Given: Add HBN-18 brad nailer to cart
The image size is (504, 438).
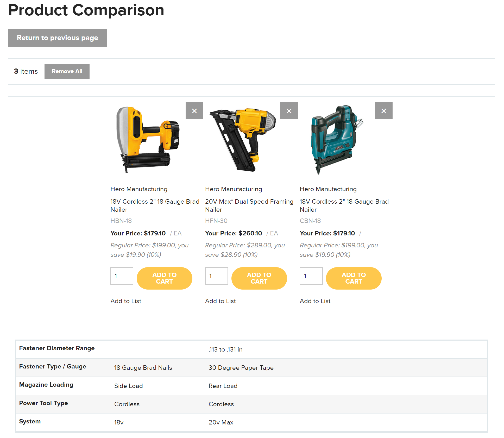Looking at the screenshot, I should tap(164, 278).
